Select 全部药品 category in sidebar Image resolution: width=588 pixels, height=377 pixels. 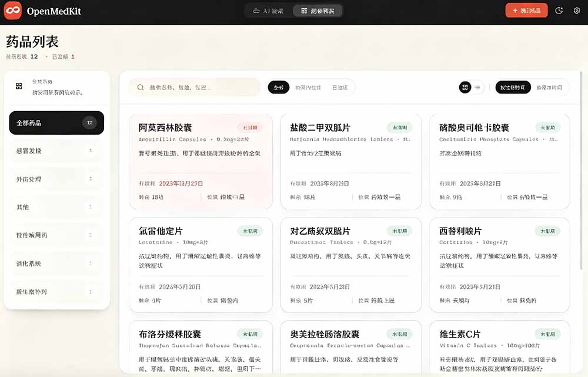pos(56,123)
